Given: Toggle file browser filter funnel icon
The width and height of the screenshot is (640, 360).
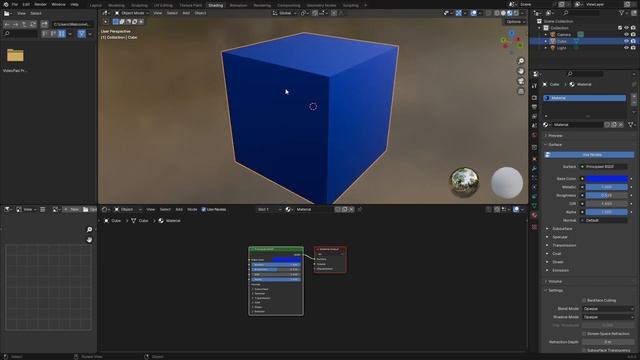Looking at the screenshot, I should [x=82, y=33].
